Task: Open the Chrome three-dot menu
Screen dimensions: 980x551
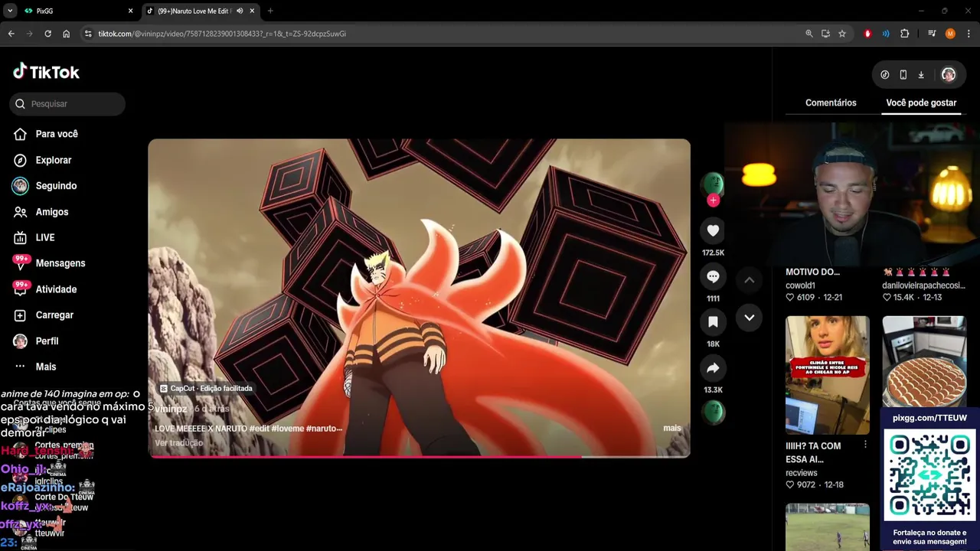Action: [969, 34]
